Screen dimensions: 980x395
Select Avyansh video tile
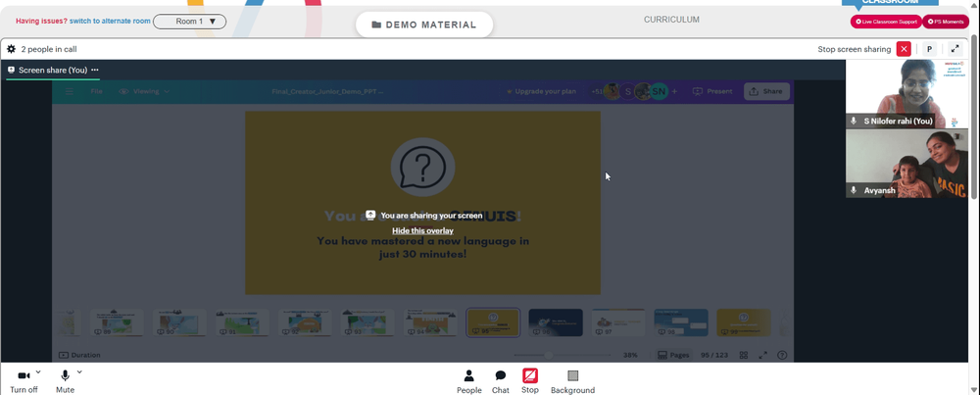[906, 164]
